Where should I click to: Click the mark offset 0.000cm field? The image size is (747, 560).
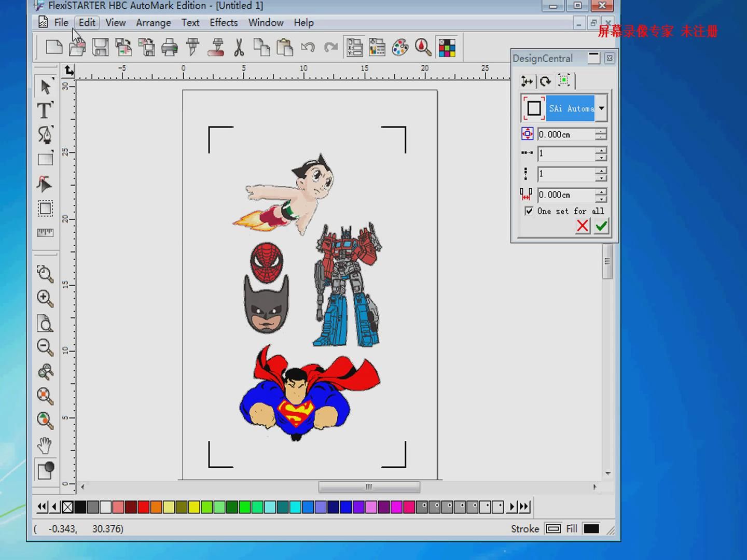[566, 134]
